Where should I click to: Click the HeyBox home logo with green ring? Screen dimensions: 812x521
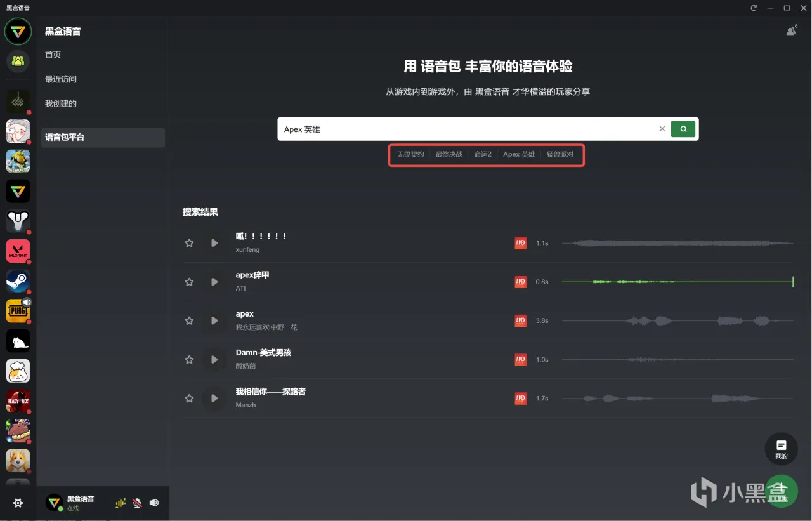(x=18, y=31)
